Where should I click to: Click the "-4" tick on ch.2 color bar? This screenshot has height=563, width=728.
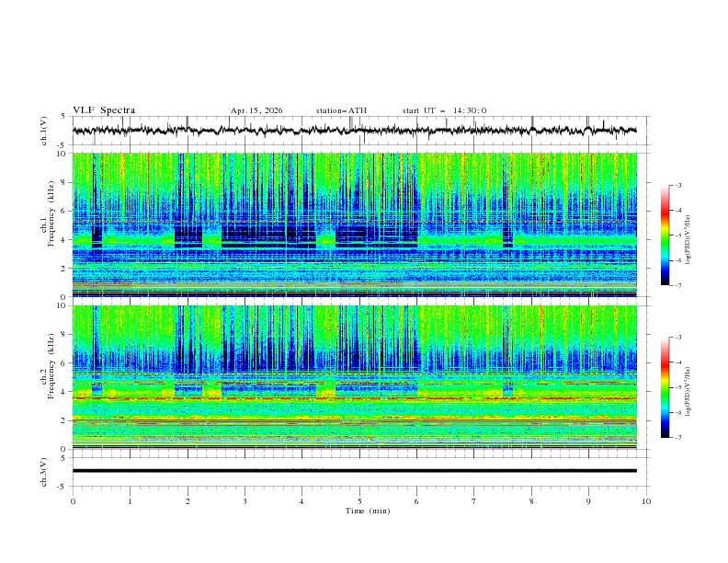677,362
